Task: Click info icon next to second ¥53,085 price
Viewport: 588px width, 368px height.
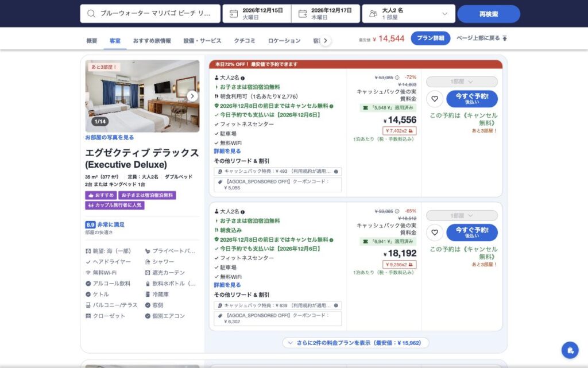Action: click(397, 211)
